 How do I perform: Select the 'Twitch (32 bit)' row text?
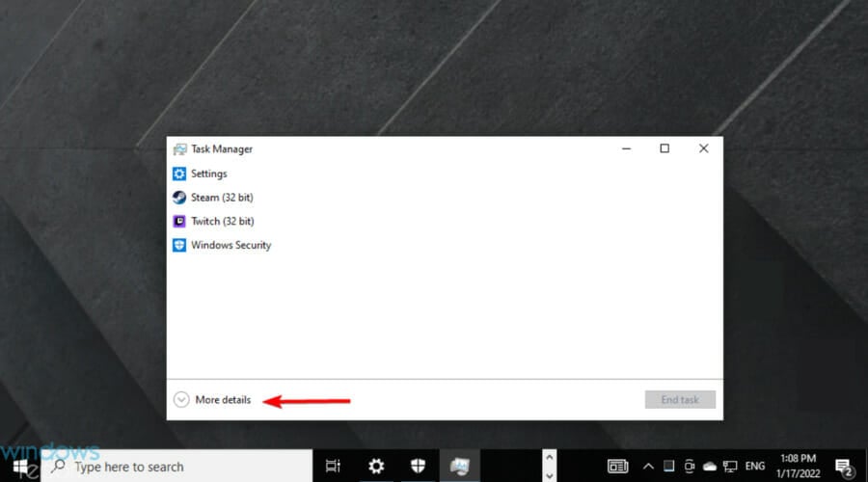coord(223,222)
